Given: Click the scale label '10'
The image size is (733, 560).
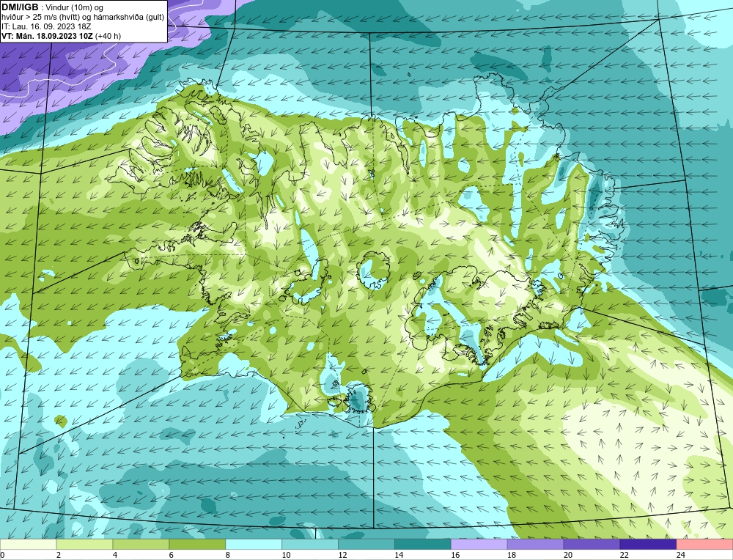Looking at the screenshot, I should (286, 555).
